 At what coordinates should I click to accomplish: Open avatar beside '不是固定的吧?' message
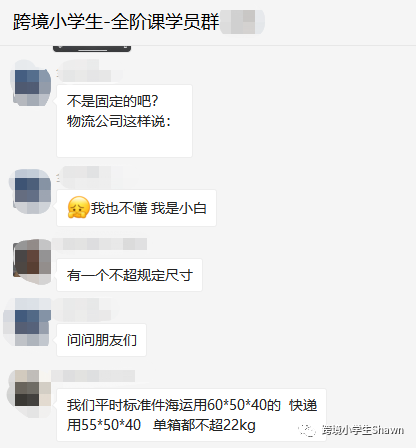coord(32,83)
